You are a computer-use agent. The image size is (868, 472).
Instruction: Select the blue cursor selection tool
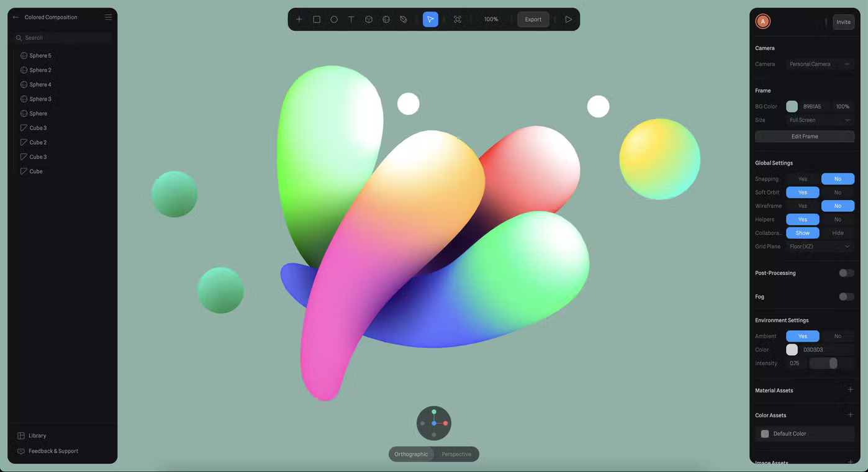coord(430,19)
